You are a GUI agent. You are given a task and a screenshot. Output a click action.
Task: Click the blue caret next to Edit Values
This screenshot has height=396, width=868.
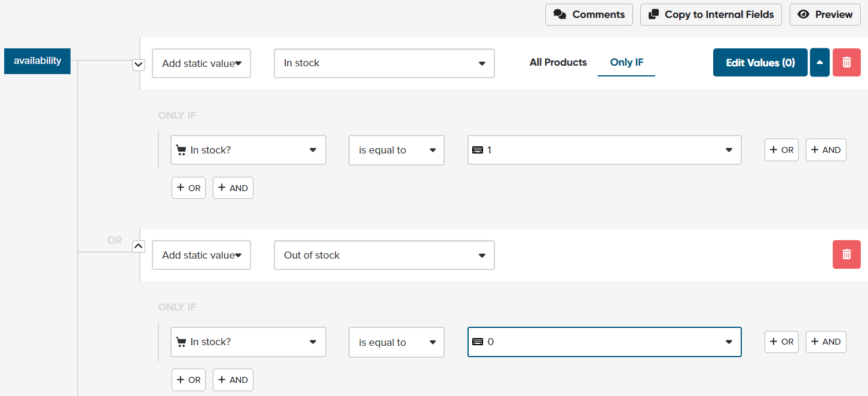point(820,63)
